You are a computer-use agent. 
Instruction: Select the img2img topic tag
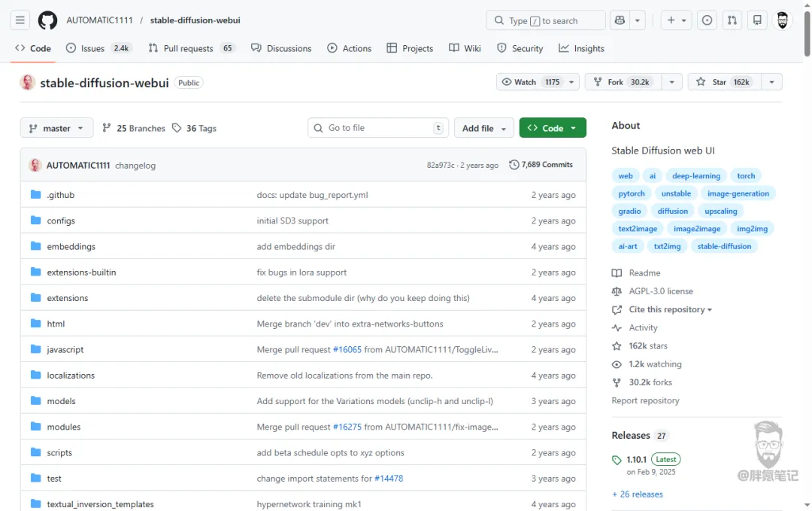click(x=752, y=229)
